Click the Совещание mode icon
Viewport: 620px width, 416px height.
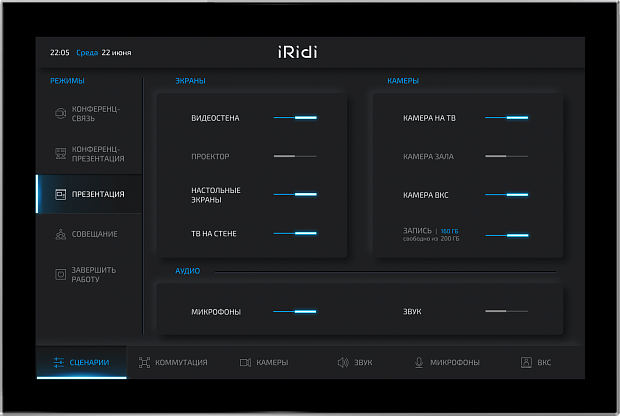coord(60,234)
